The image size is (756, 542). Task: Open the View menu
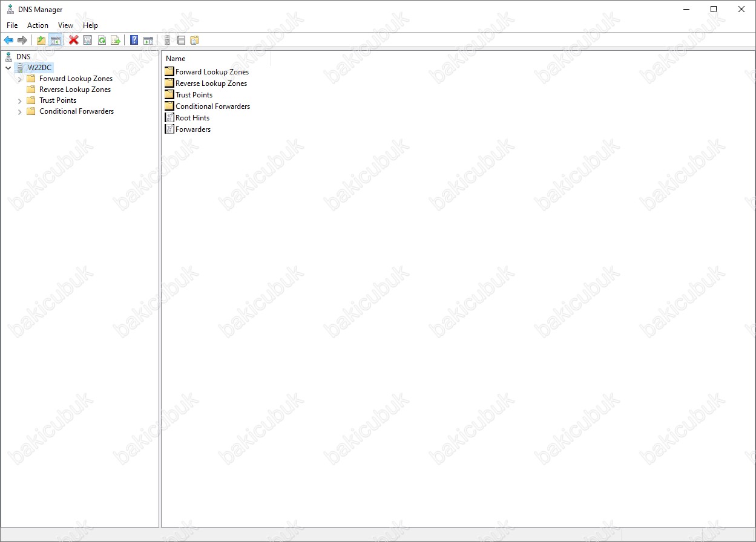click(x=65, y=25)
